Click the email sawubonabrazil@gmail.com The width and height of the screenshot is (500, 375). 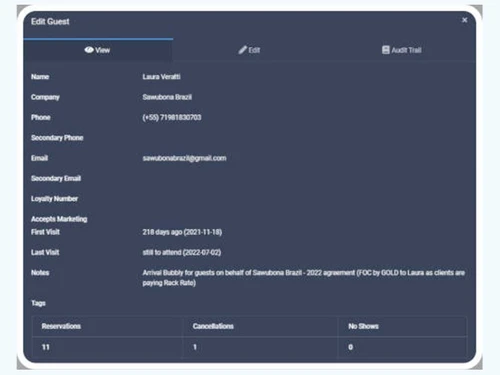coord(184,158)
